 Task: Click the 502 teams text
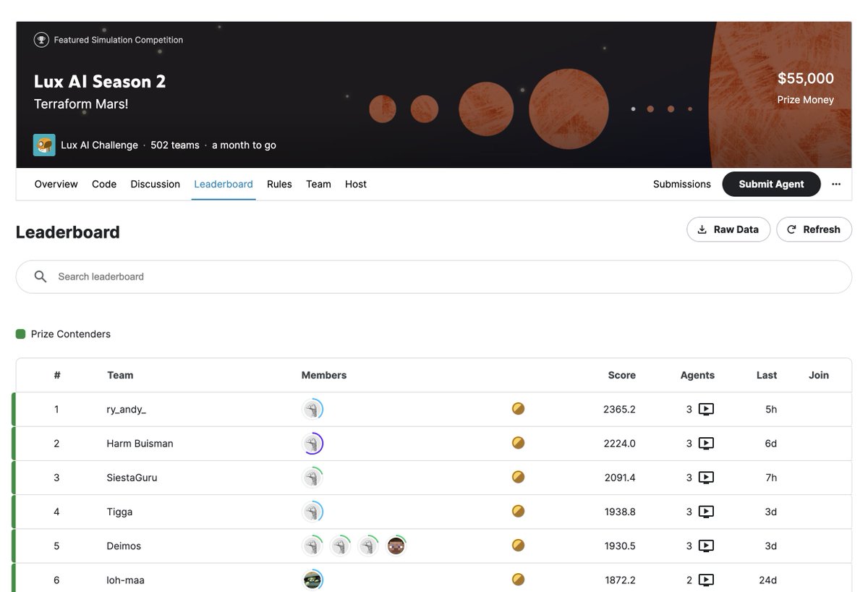point(175,145)
